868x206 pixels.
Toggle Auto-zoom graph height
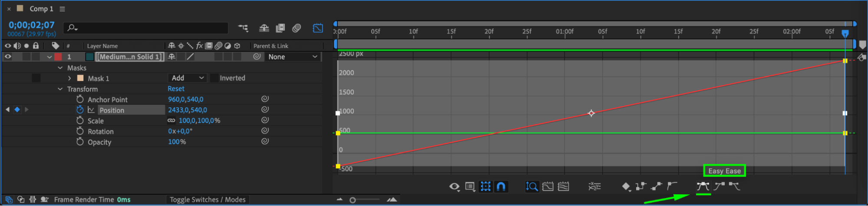pyautogui.click(x=532, y=186)
